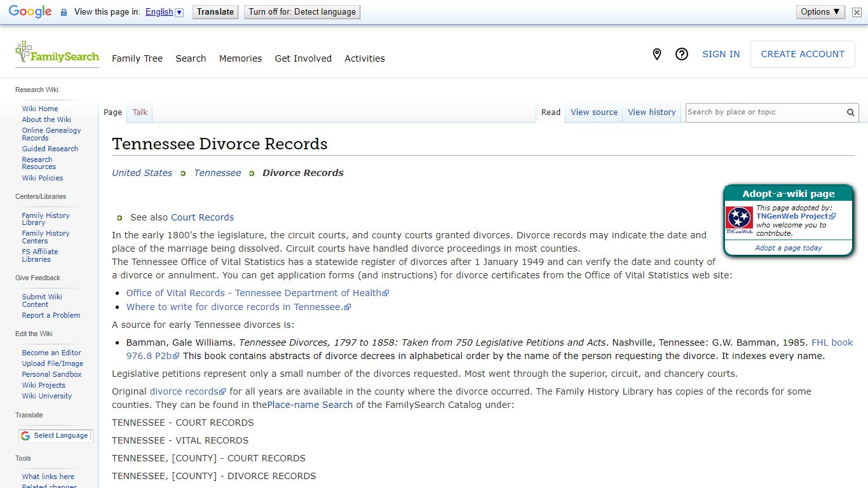This screenshot has height=488, width=868.
Task: Follow the United States breadcrumb link
Action: click(142, 173)
